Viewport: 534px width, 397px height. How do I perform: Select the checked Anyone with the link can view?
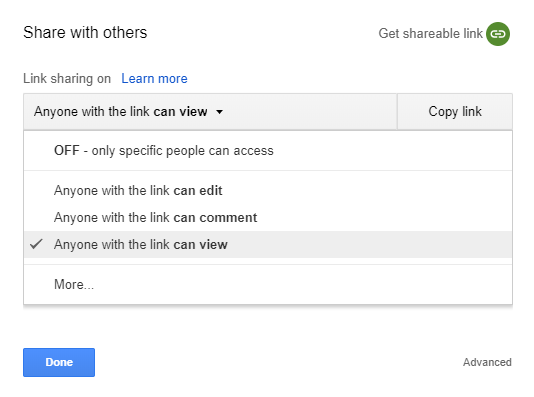point(268,244)
